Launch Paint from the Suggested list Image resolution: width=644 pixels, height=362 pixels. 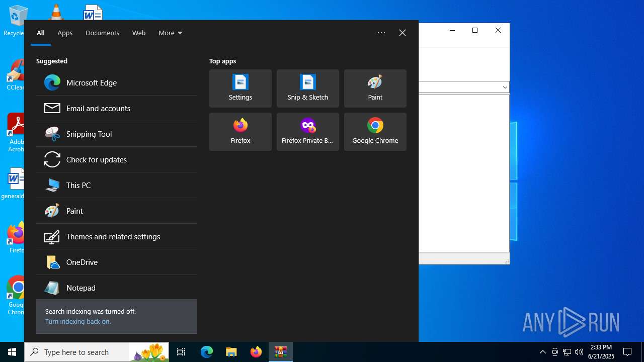[117, 211]
